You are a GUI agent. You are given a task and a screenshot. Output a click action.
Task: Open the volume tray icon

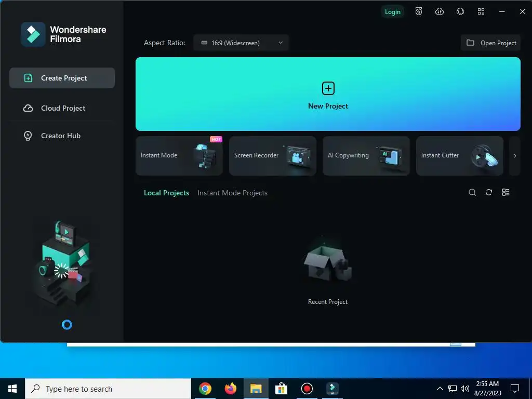tap(465, 389)
